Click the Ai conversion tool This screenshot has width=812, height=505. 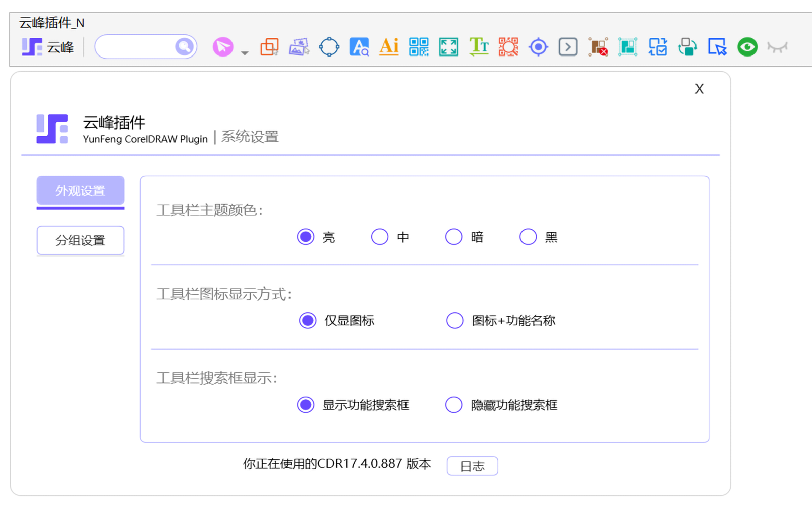coord(388,46)
